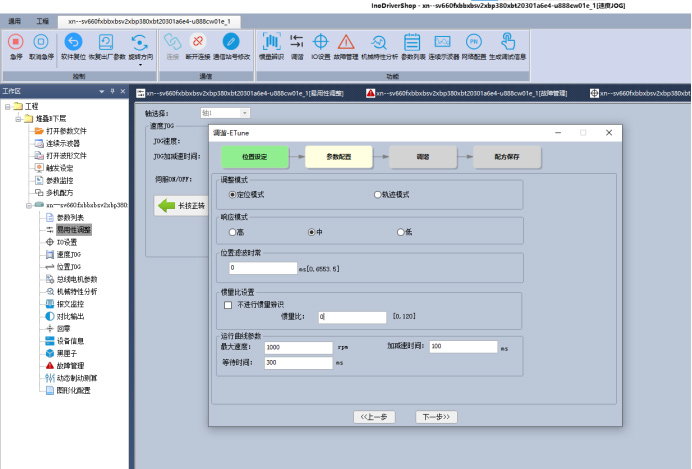Screen dimensions: 692x469
Task: Click the 最大速度 input field
Action: [299, 346]
